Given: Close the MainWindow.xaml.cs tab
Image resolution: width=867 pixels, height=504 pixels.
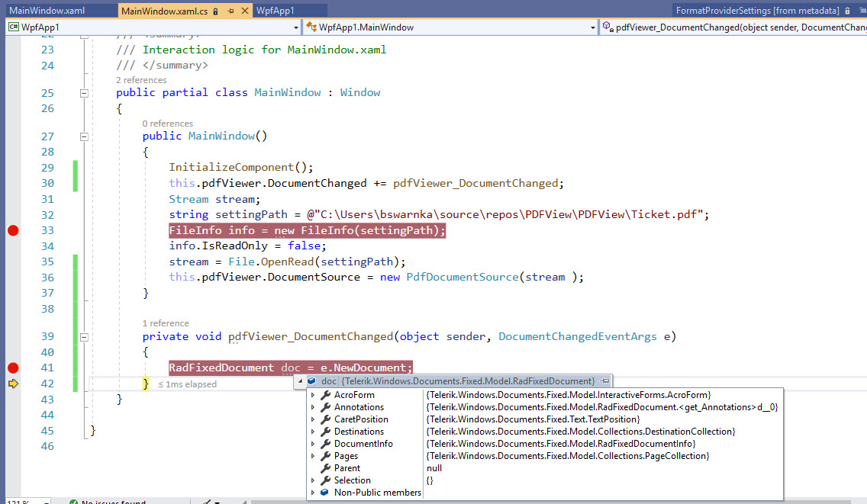Looking at the screenshot, I should 244,11.
